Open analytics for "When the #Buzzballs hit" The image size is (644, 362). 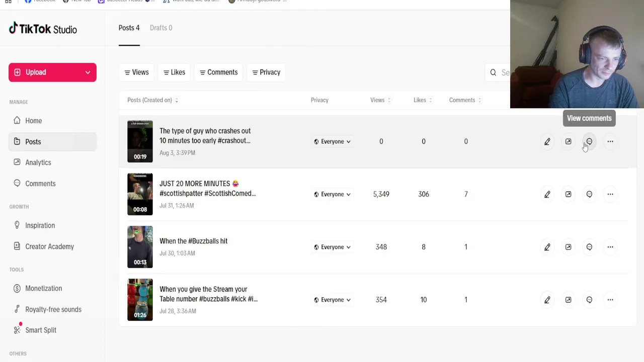(568, 247)
